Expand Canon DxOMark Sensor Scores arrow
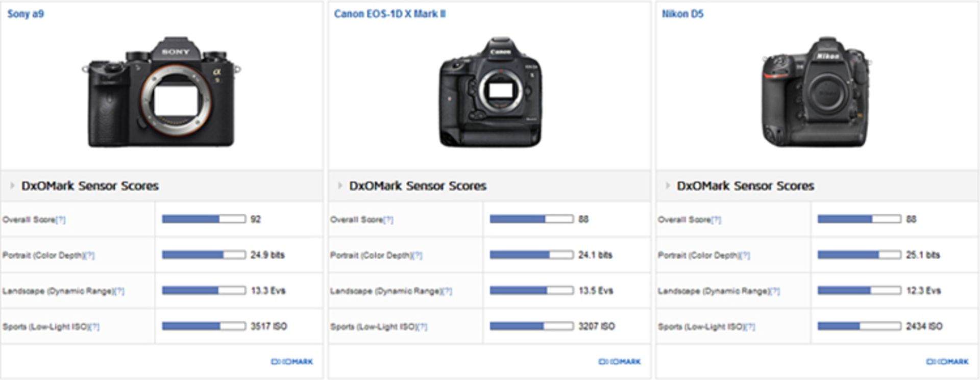The width and height of the screenshot is (980, 380). (x=340, y=186)
